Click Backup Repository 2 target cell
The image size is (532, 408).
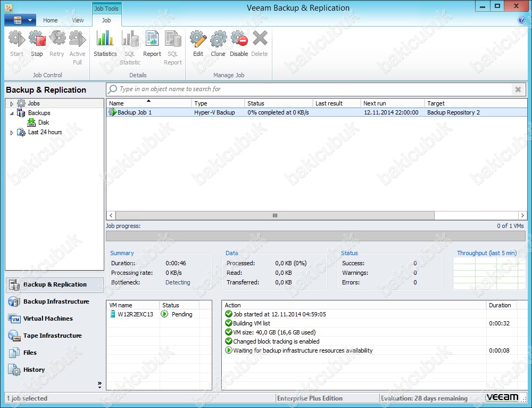[453, 112]
